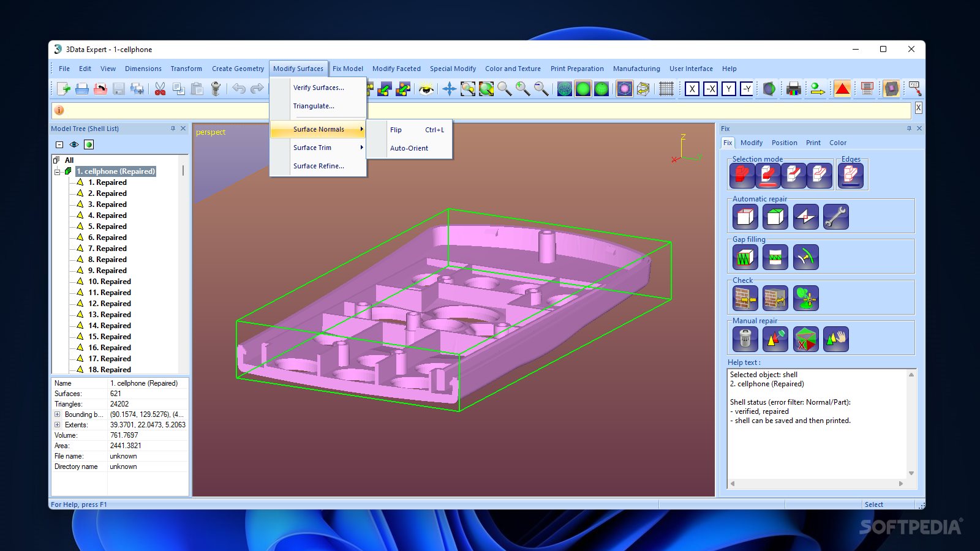
Task: Open the Surface Normals submenu entry
Action: pyautogui.click(x=318, y=129)
